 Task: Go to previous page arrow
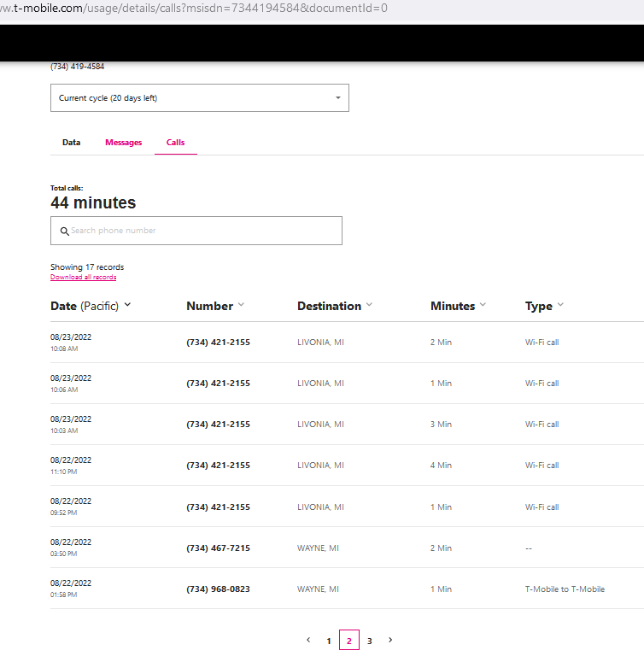[x=308, y=640]
